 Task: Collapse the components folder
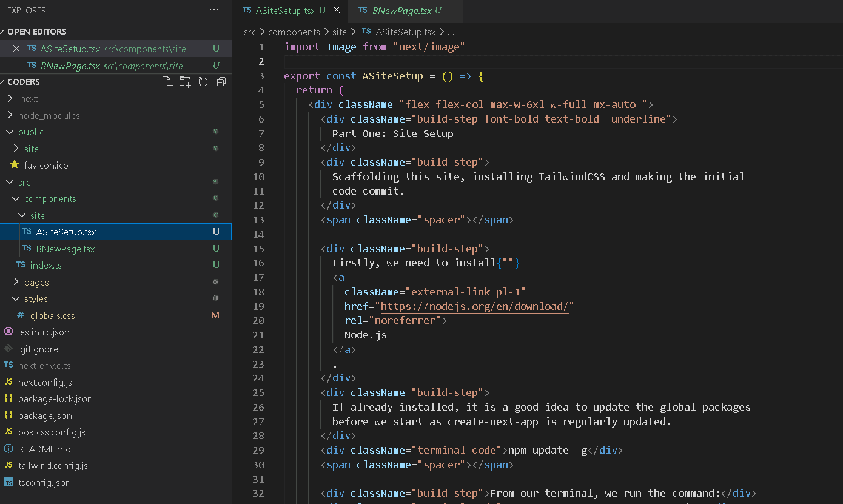50,199
